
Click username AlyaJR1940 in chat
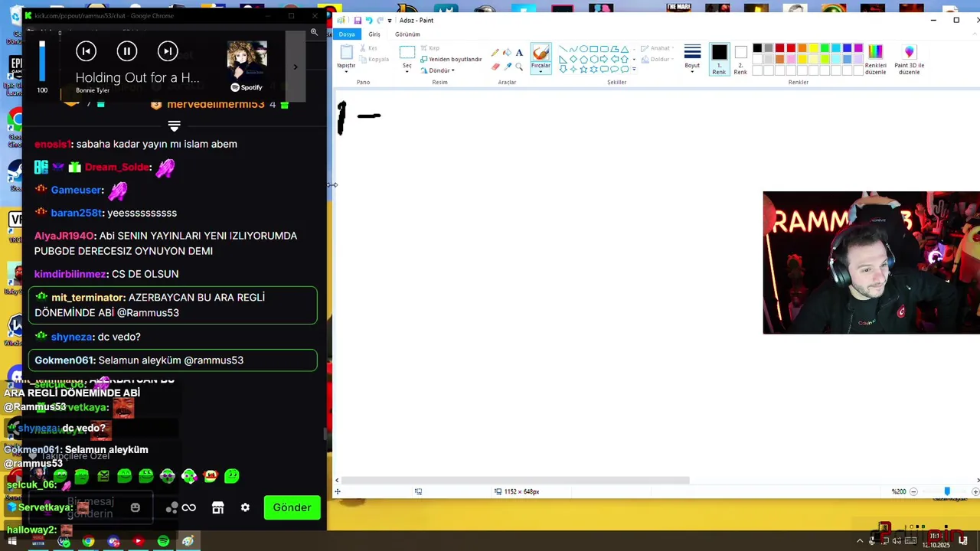pos(64,236)
